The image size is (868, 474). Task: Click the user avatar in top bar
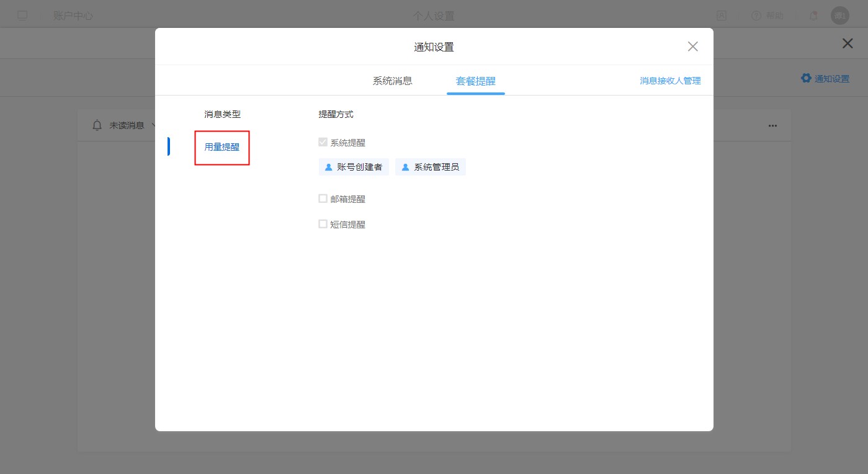(x=839, y=16)
